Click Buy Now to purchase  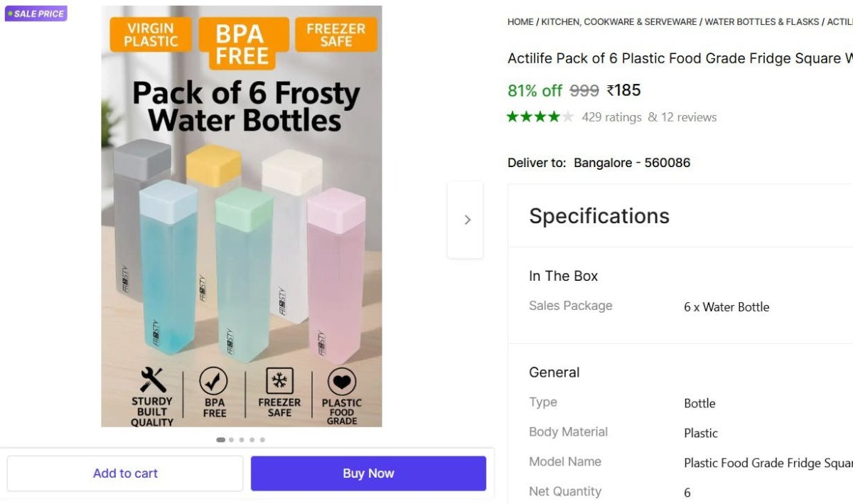(368, 473)
